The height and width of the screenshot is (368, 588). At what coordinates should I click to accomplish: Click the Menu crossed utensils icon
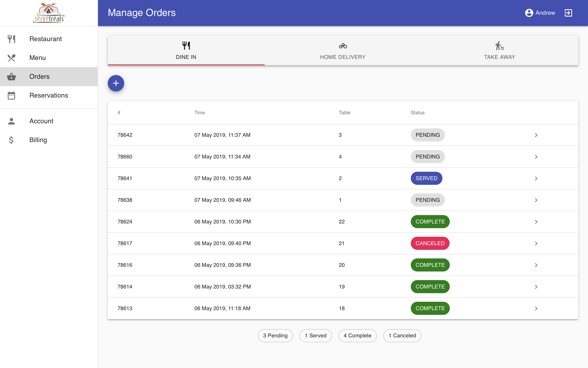[x=11, y=58]
